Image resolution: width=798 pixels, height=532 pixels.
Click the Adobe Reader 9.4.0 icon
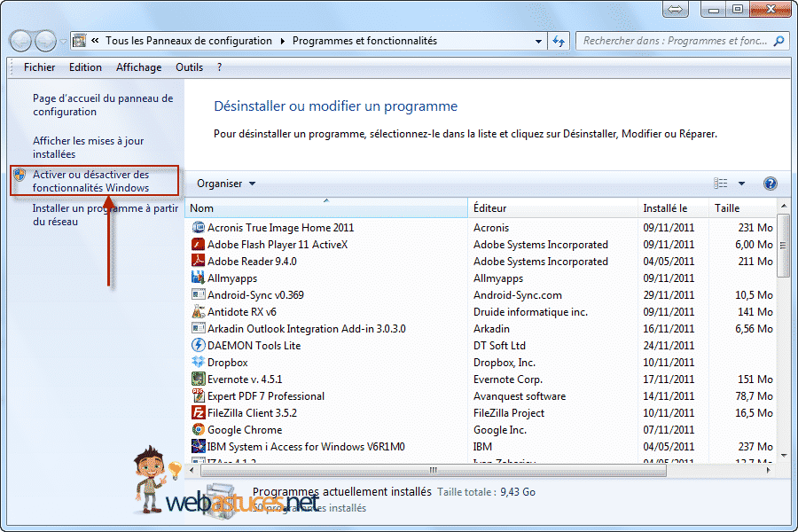coord(199,262)
